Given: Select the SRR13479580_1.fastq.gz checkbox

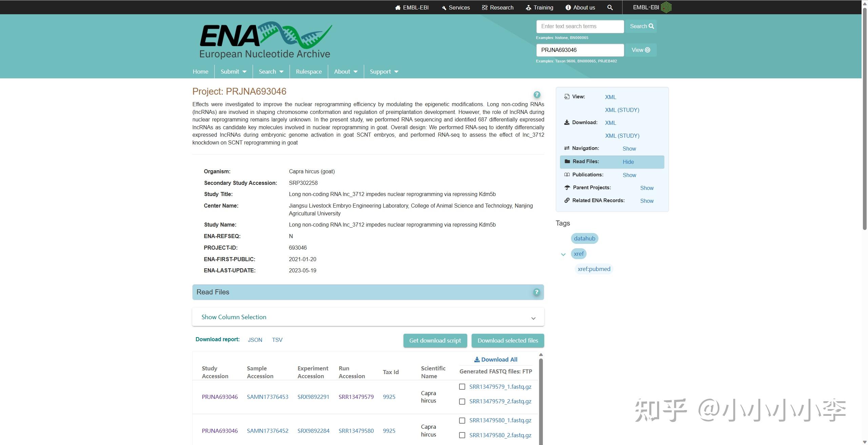Looking at the screenshot, I should click(462, 421).
